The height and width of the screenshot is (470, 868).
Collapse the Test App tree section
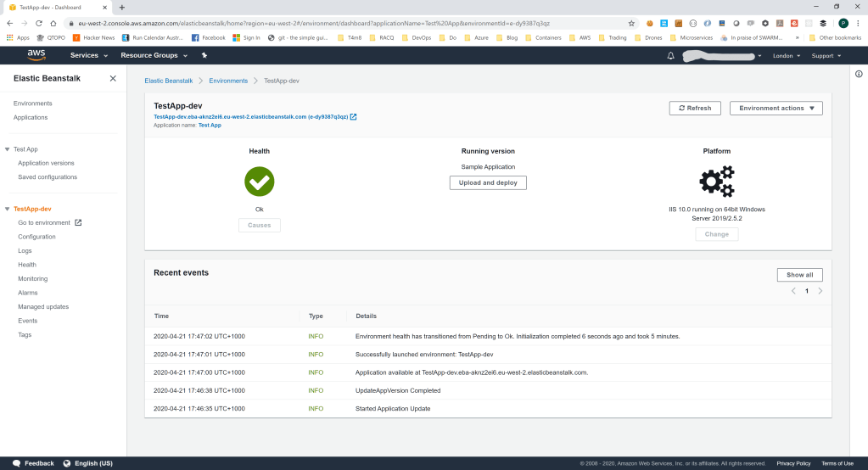[x=7, y=149]
